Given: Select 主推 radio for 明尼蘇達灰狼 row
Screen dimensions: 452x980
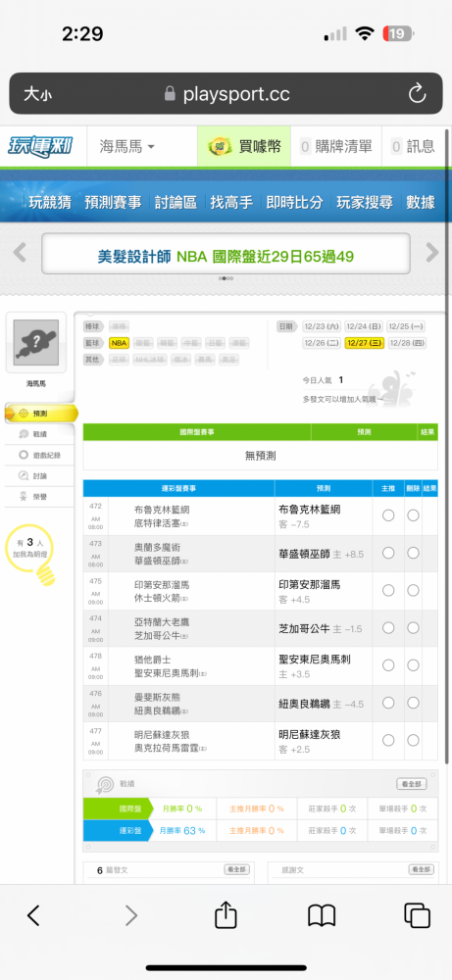Looking at the screenshot, I should [x=388, y=741].
